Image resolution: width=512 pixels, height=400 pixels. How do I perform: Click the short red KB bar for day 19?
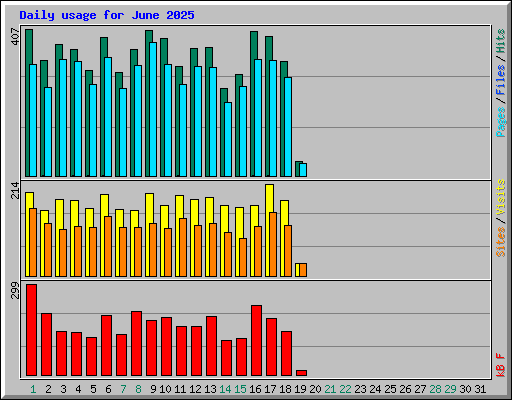(302, 373)
